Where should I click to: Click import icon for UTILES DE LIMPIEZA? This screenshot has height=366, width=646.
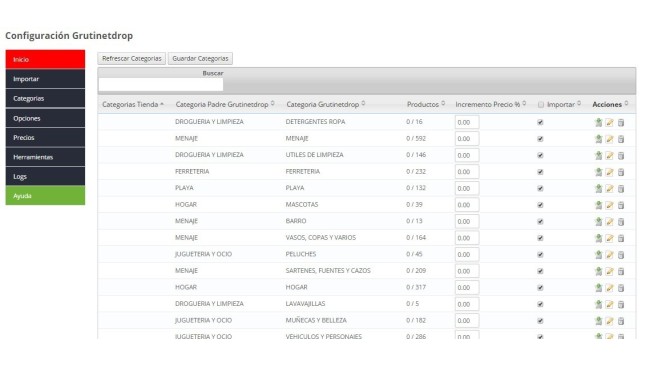point(598,155)
